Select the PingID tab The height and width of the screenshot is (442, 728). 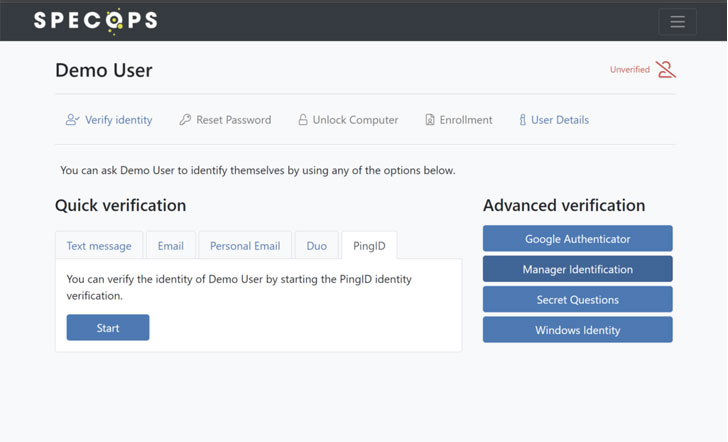click(369, 246)
